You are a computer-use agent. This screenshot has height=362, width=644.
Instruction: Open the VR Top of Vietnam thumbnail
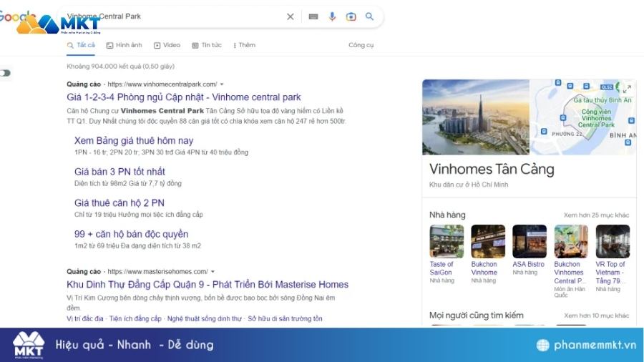pyautogui.click(x=613, y=242)
